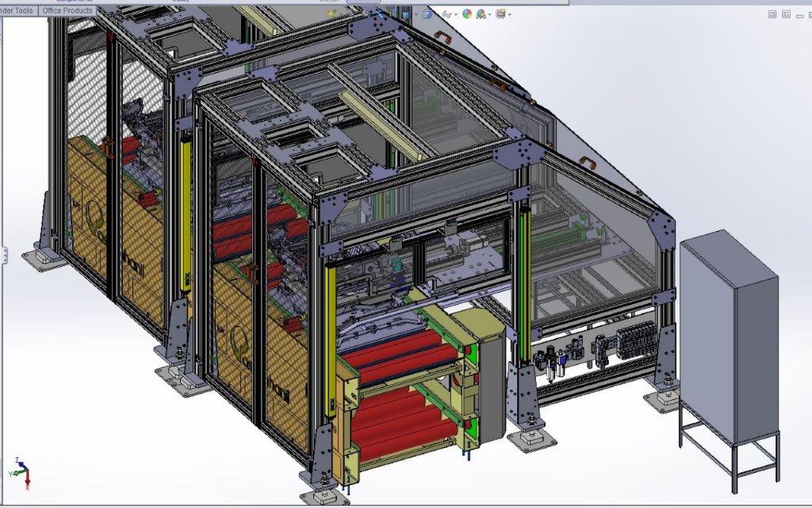
Task: Click the second document window tile button
Action: coord(785,13)
